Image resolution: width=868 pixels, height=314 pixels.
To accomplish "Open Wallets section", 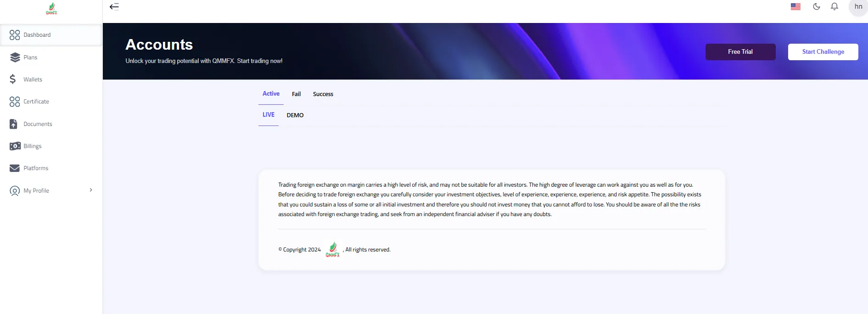I will [51, 80].
